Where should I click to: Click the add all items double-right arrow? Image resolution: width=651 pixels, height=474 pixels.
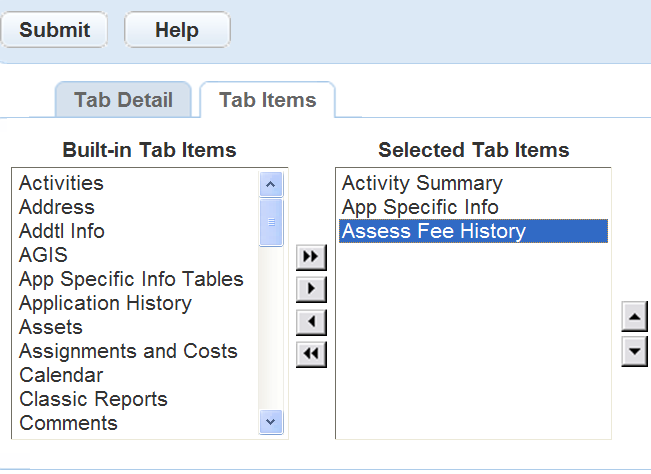(x=312, y=257)
